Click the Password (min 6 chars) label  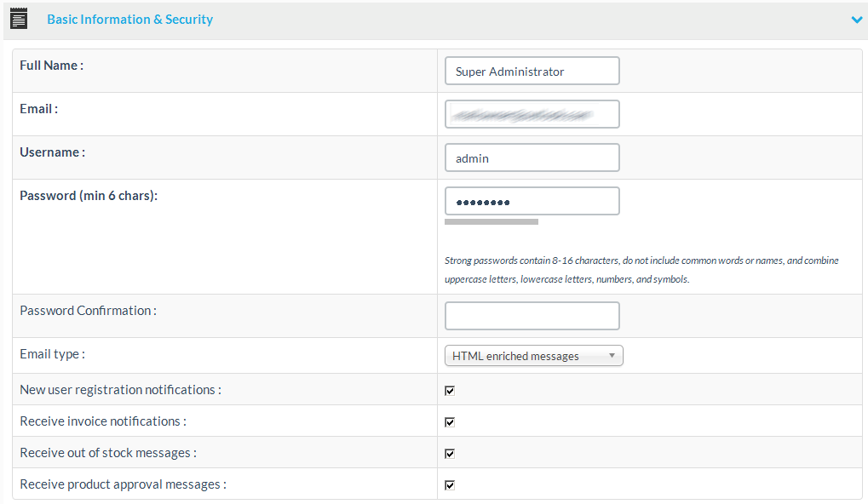tap(89, 196)
